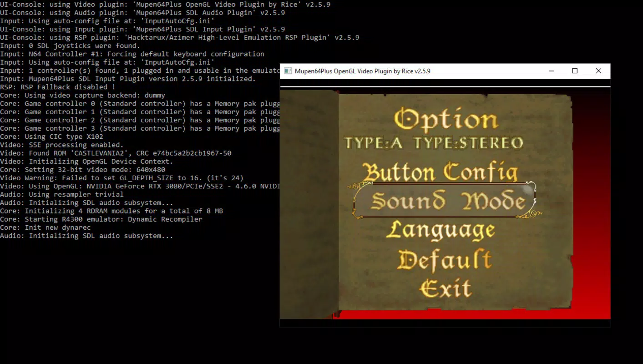Click console line 'Mupen64Plus SDL Input Plugin version 2.5.9 initialized.'
Screen dimensions: 643x364
128,79
